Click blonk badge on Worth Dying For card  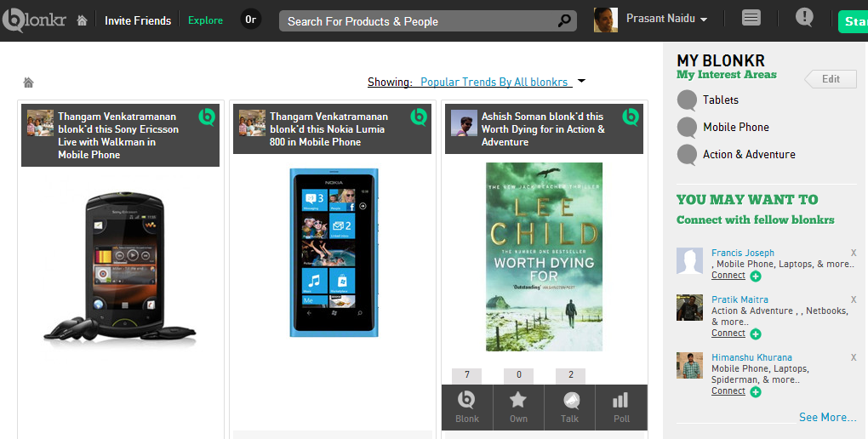click(631, 117)
